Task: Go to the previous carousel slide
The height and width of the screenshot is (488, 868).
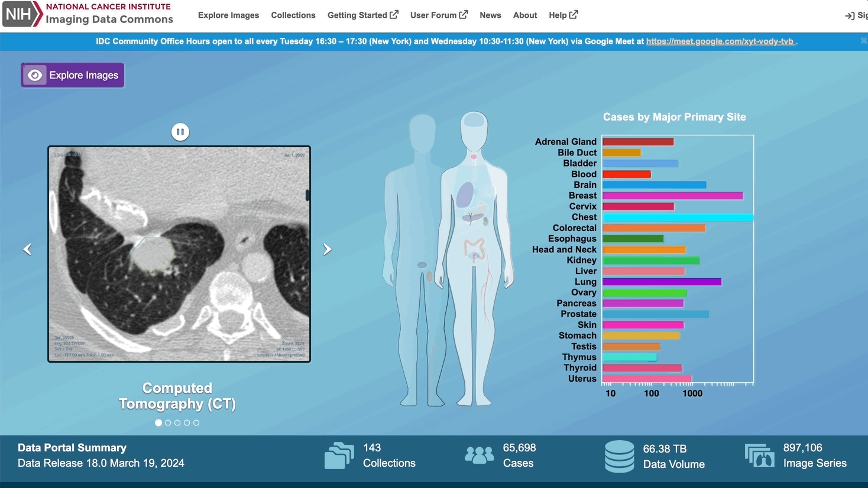Action: (x=27, y=249)
